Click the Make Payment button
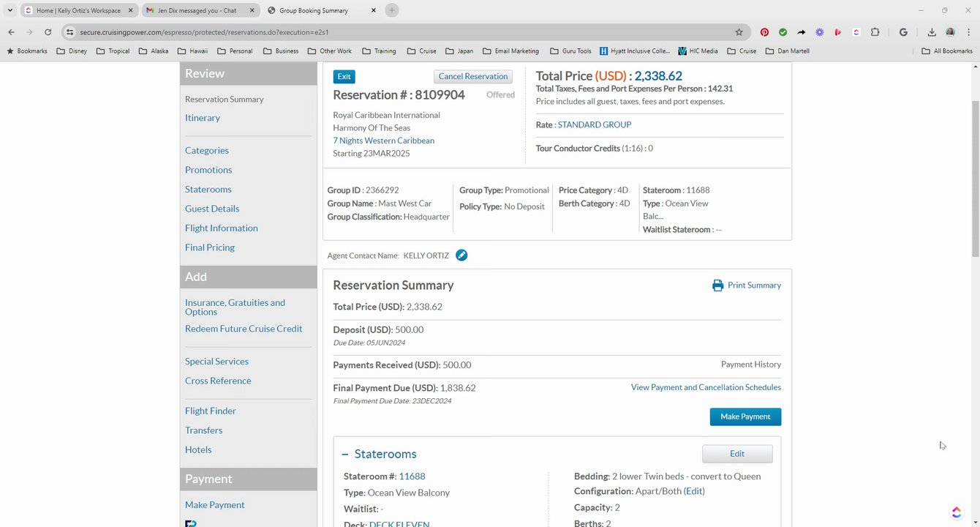The height and width of the screenshot is (527, 980). coord(745,416)
